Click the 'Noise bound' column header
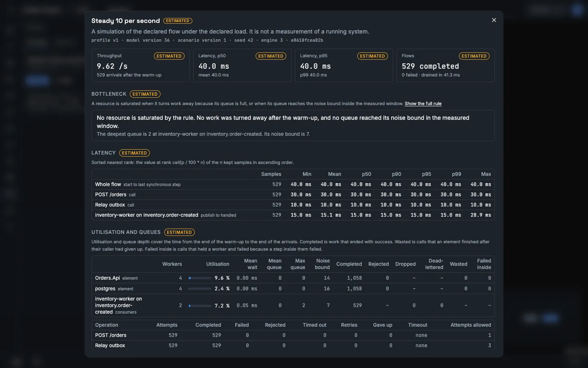The height and width of the screenshot is (368, 588). tap(322, 264)
